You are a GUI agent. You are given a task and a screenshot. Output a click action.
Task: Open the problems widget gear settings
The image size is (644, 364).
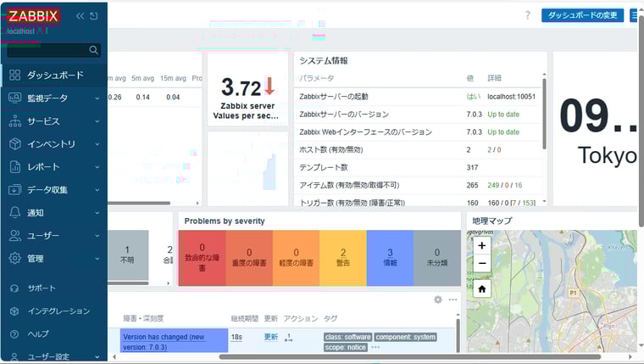[x=438, y=300]
